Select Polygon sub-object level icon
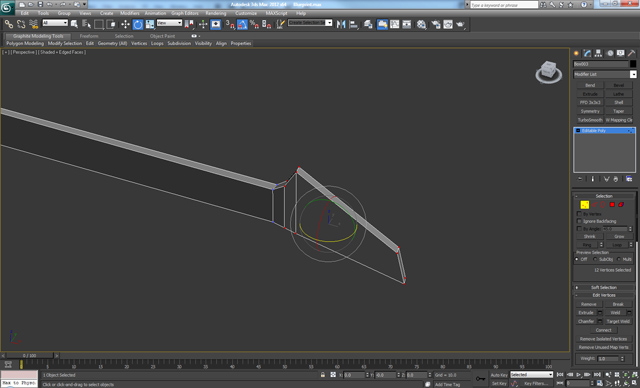The height and width of the screenshot is (388, 640). click(x=612, y=204)
